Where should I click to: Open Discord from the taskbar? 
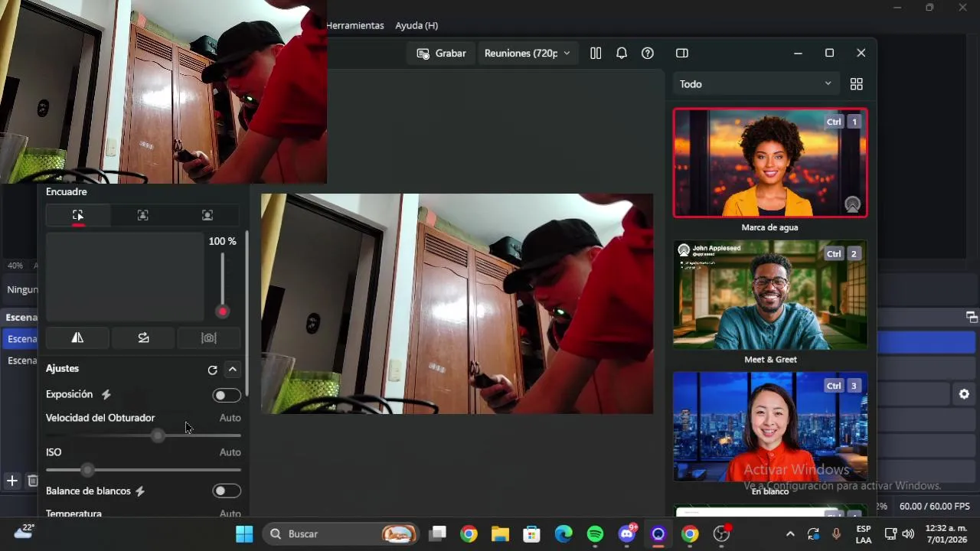[x=627, y=534]
